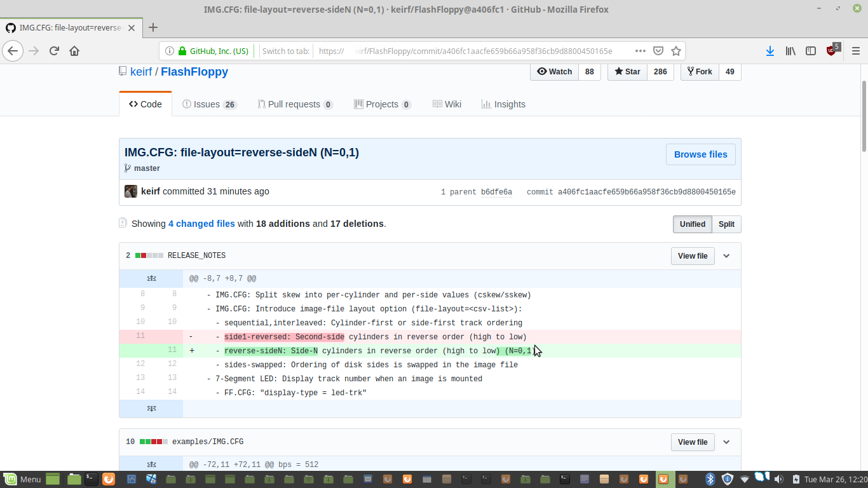Collapse the examples/IMG.CFG file diff

tap(726, 442)
